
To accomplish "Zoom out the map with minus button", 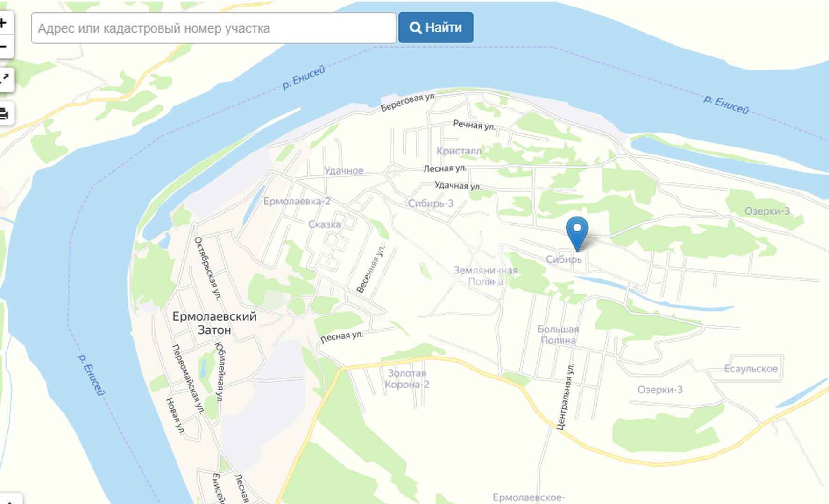I will click(x=4, y=47).
